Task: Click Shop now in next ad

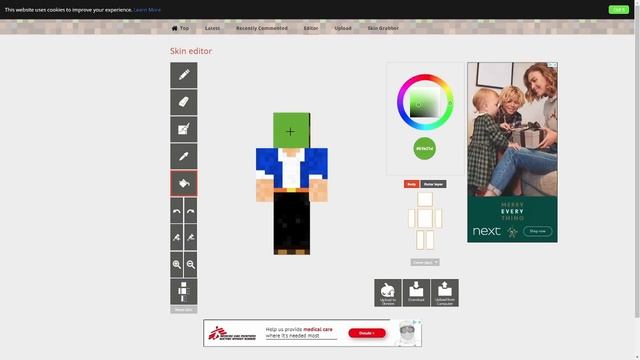Action: pyautogui.click(x=538, y=231)
